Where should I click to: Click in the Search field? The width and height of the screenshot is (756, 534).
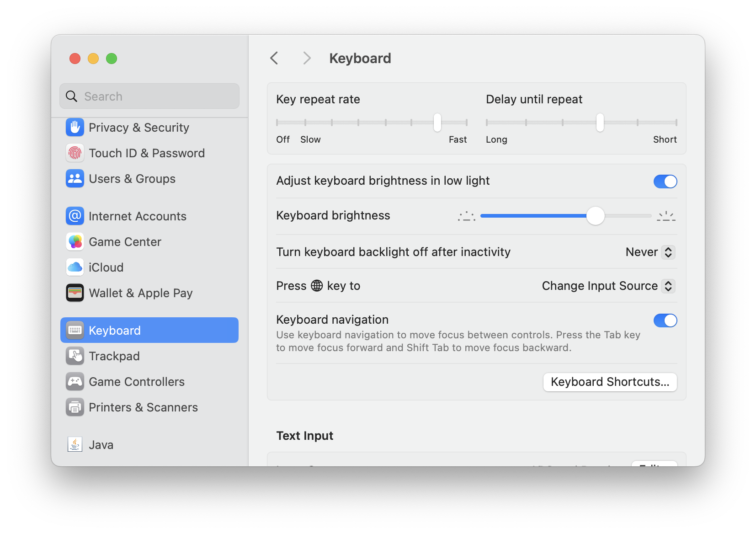(x=149, y=96)
